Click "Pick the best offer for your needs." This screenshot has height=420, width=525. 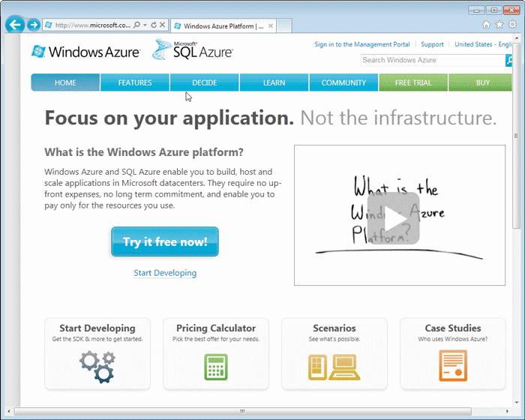click(216, 339)
